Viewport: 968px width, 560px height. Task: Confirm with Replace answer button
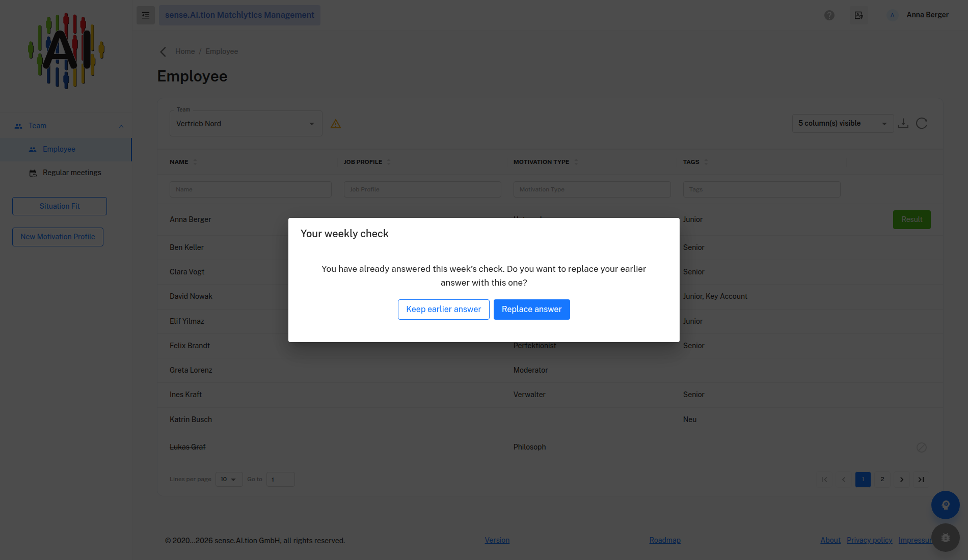532,310
